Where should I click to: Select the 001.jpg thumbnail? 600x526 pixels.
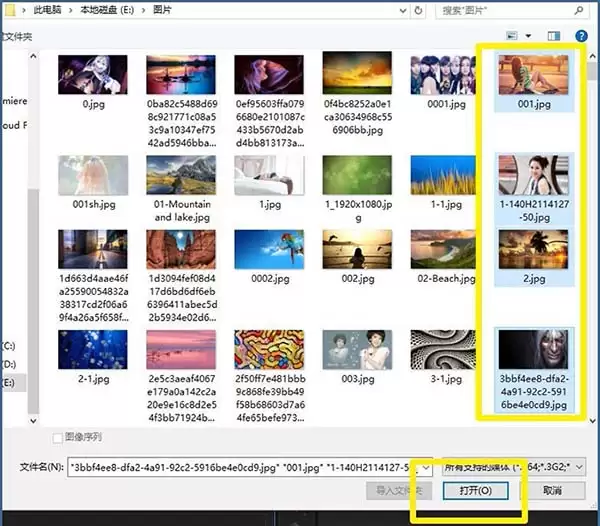[x=533, y=75]
